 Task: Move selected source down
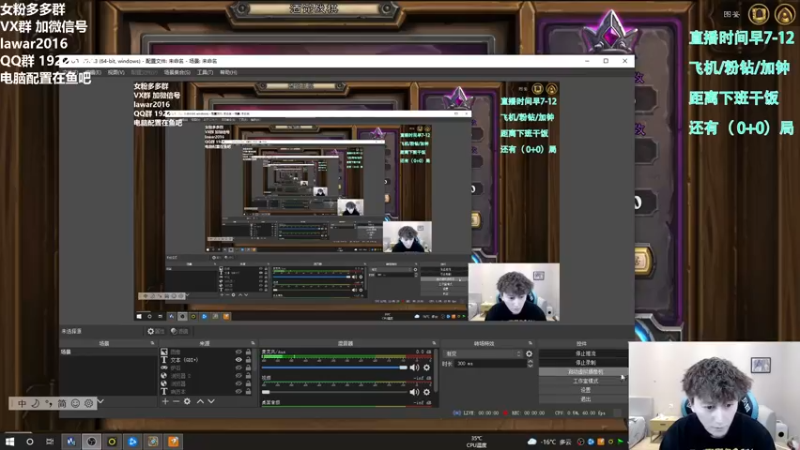click(211, 402)
